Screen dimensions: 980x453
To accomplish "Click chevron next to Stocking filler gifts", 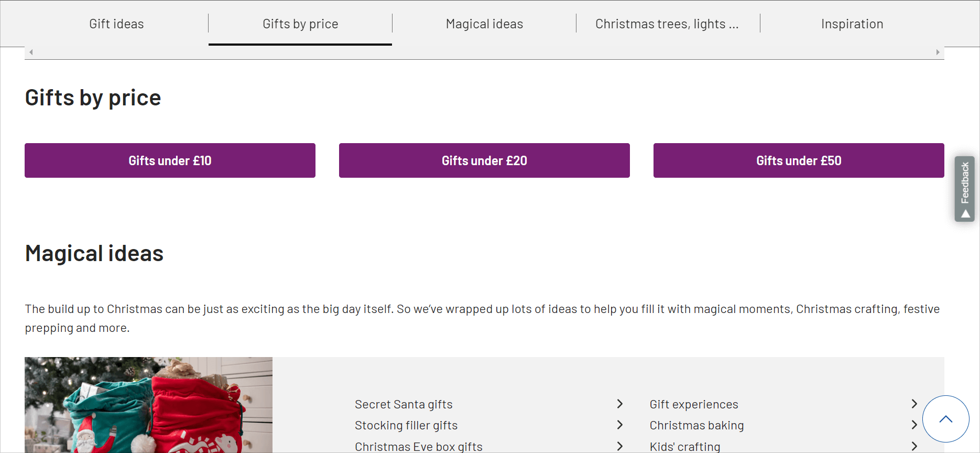I will click(619, 425).
